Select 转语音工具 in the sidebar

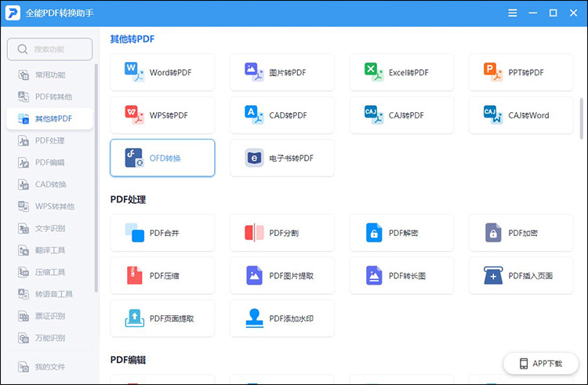tap(49, 294)
